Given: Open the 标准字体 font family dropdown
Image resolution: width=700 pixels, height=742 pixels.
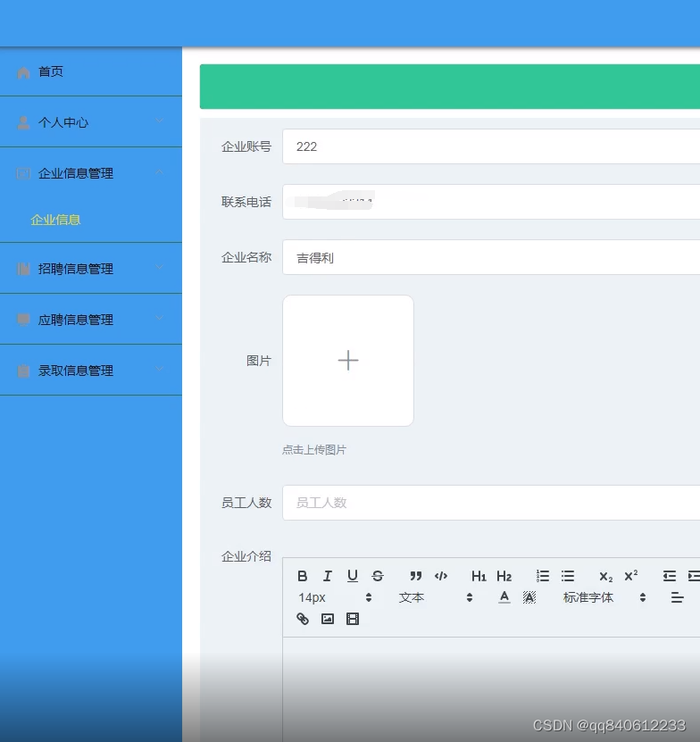Looking at the screenshot, I should coord(604,597).
